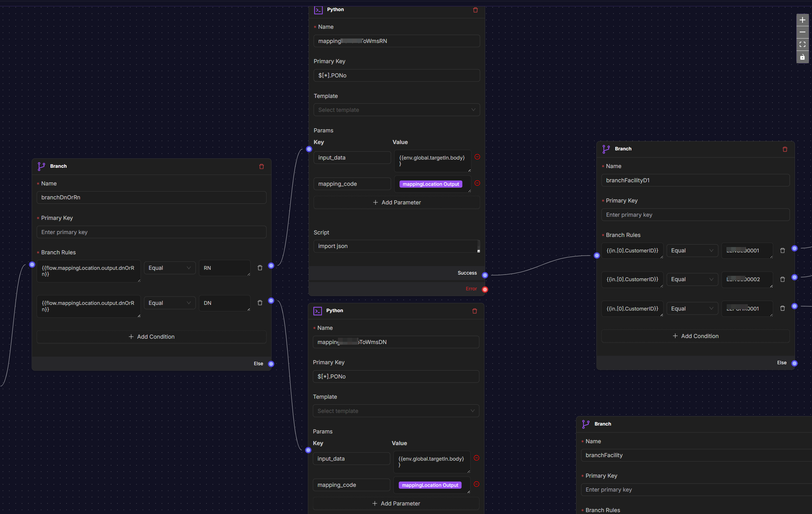Click Add Parameter in the mappingToWmsRN node

(x=397, y=202)
